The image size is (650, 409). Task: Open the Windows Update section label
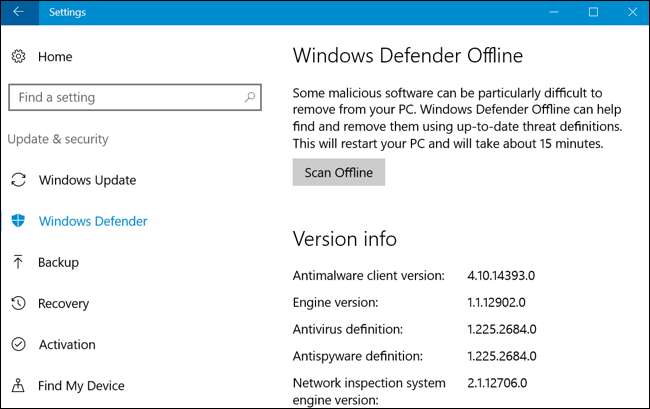pos(87,180)
